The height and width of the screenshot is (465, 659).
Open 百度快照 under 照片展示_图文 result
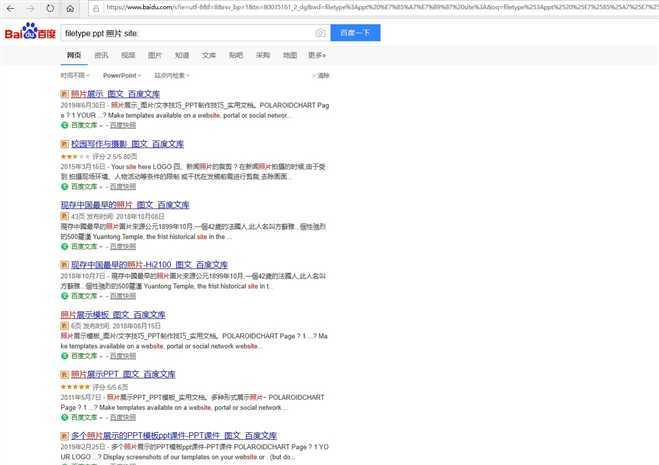pos(123,125)
